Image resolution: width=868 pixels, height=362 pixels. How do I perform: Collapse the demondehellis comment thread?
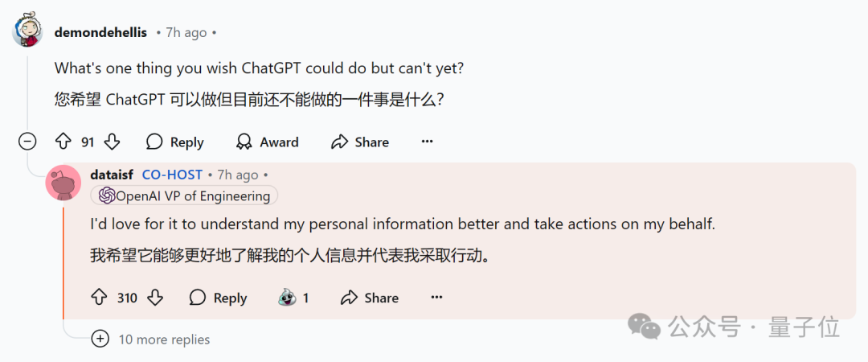[x=27, y=142]
